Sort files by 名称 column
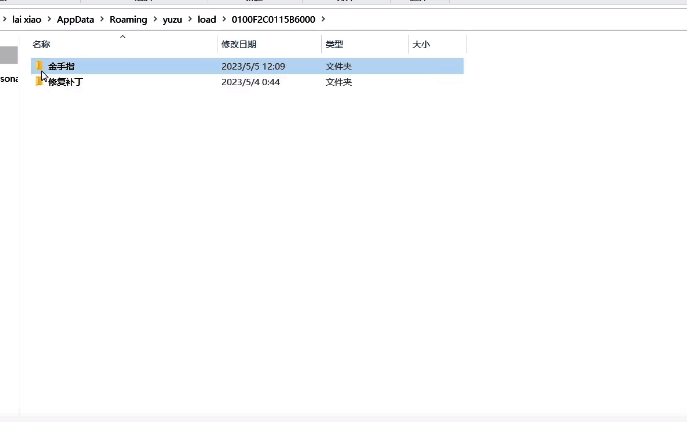The image size is (687, 422). (42, 44)
